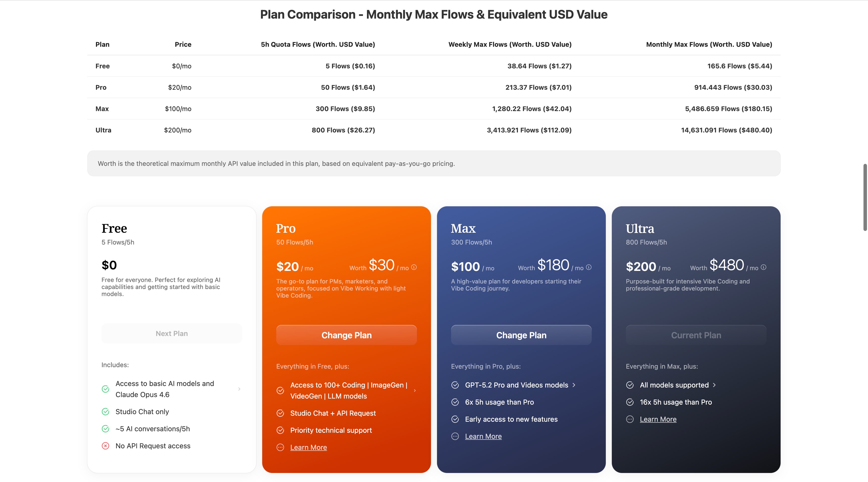The height and width of the screenshot is (482, 868).
Task: Click the page vertical scrollbar thumb
Action: pyautogui.click(x=865, y=197)
